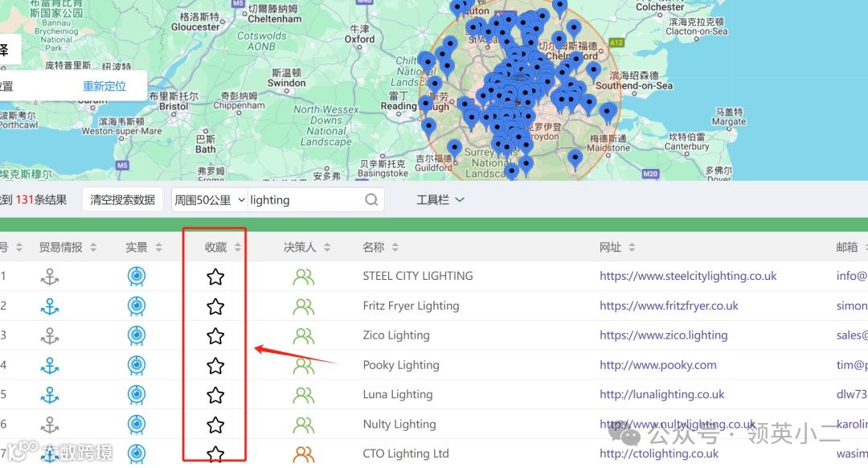The image size is (868, 468).
Task: Open steelcitylighting.co.uk website link
Action: 688,276
